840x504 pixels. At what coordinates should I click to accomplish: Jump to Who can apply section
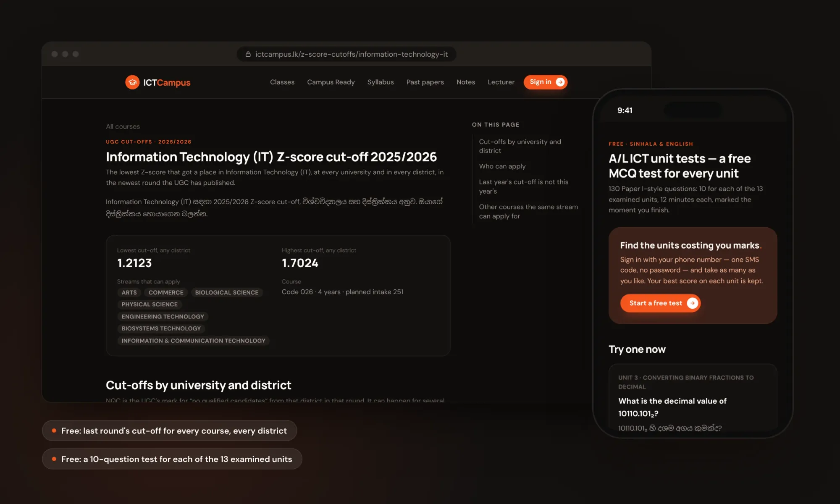pos(502,166)
